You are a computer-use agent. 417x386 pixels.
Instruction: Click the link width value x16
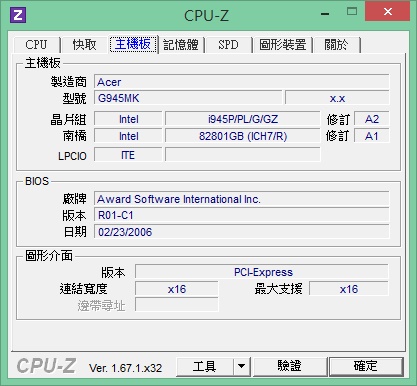pyautogui.click(x=177, y=289)
